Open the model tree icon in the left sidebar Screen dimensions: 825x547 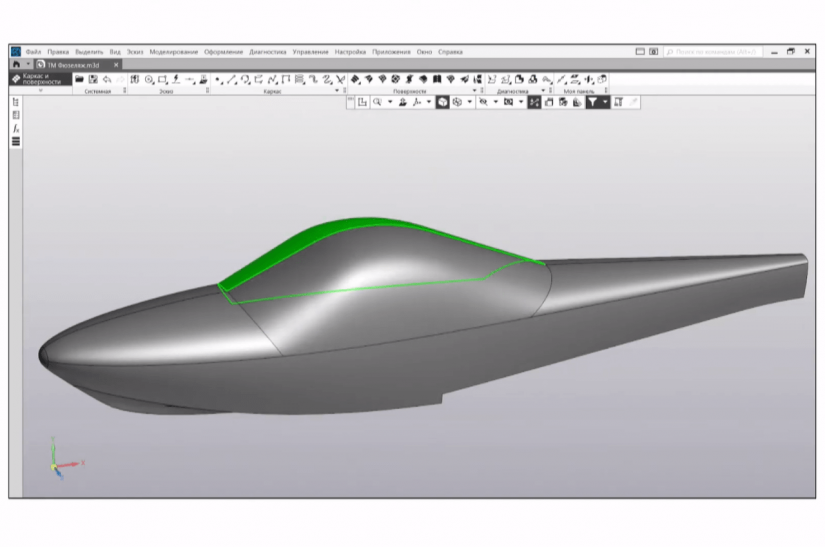(16, 102)
